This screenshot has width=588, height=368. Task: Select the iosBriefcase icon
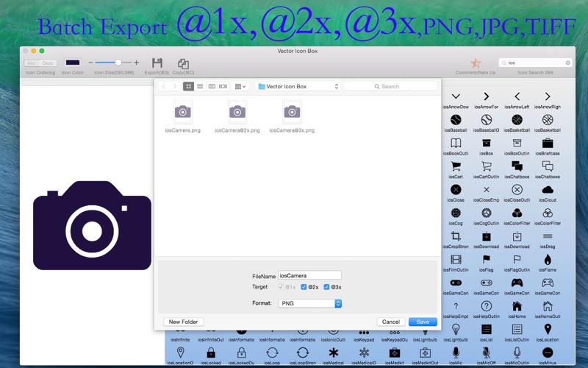[x=548, y=143]
